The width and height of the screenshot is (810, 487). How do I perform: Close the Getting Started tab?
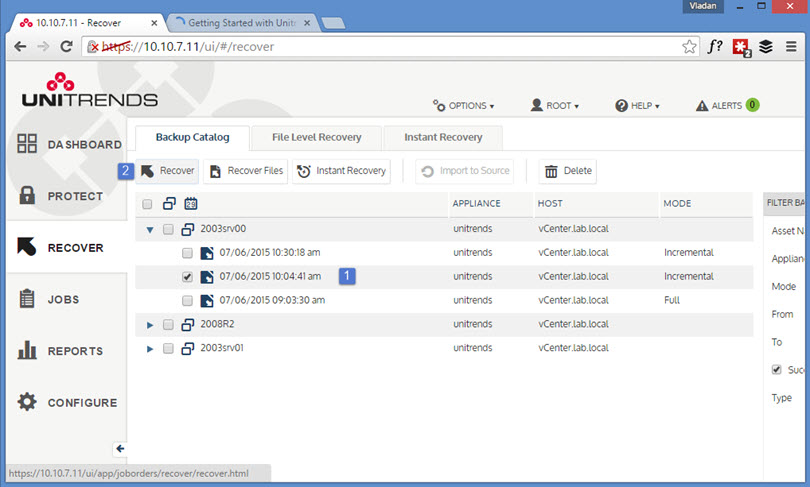(x=307, y=23)
